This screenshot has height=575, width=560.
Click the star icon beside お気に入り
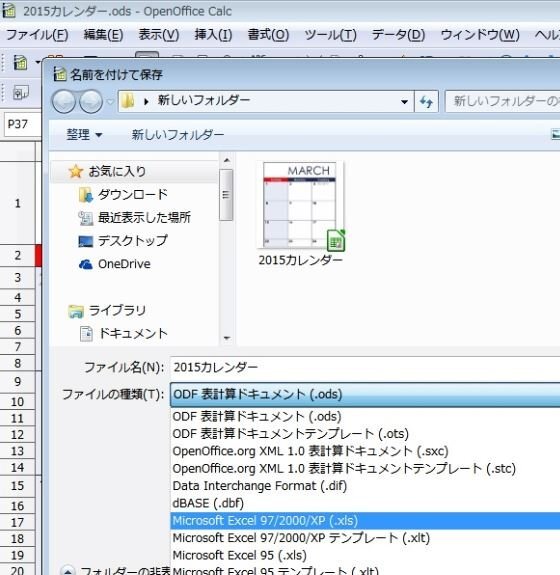76,171
